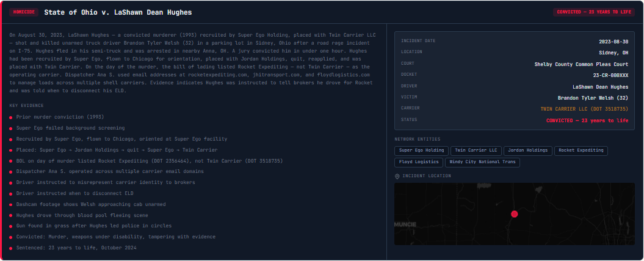Click the case title State of Ohio v. LaShawn Dean Hughes
The image size is (644, 261).
coord(118,12)
